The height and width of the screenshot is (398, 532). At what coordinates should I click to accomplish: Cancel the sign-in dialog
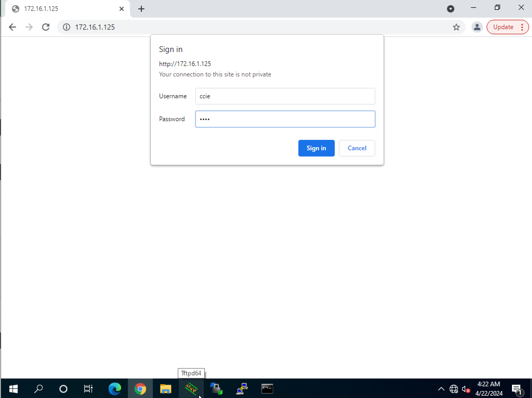(357, 148)
